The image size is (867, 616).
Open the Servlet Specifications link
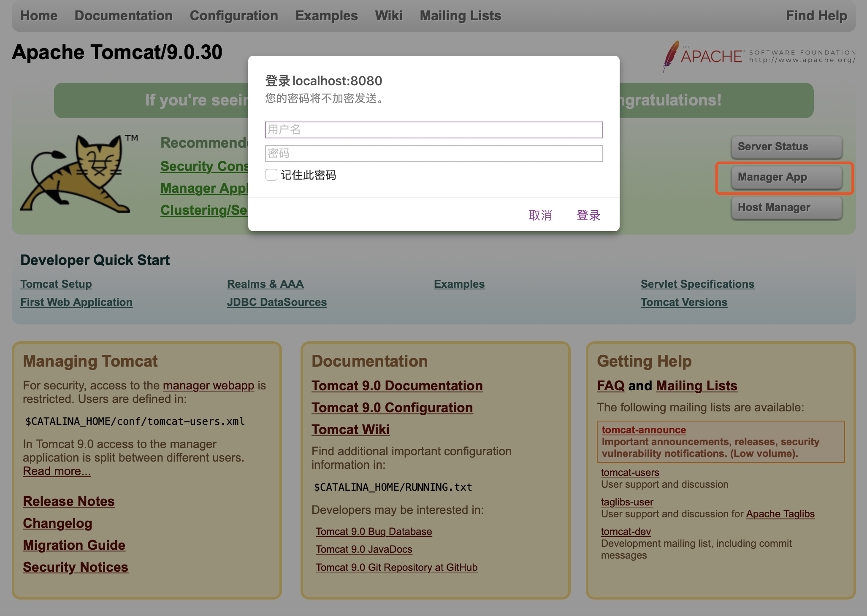click(x=697, y=284)
